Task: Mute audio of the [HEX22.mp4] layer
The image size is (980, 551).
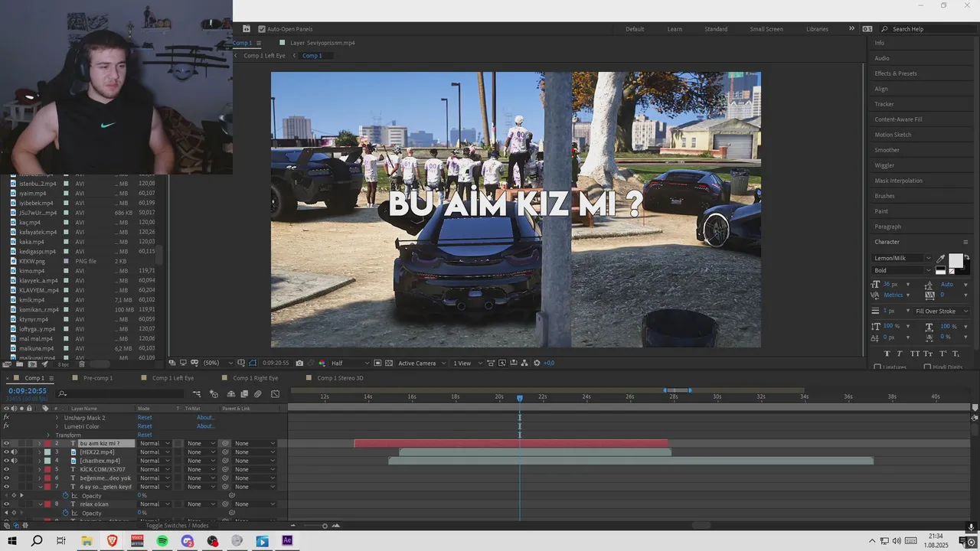Action: [x=14, y=452]
